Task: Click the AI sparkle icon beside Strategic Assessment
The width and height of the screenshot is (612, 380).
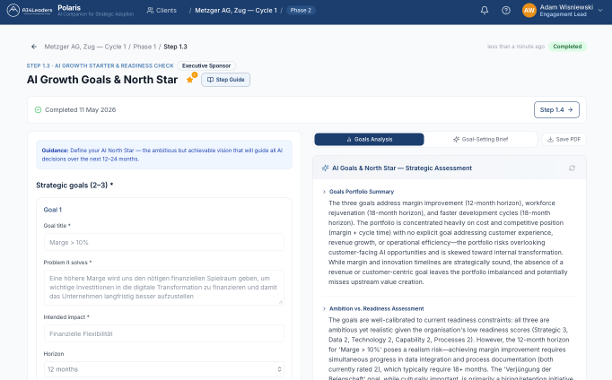Action: [325, 168]
